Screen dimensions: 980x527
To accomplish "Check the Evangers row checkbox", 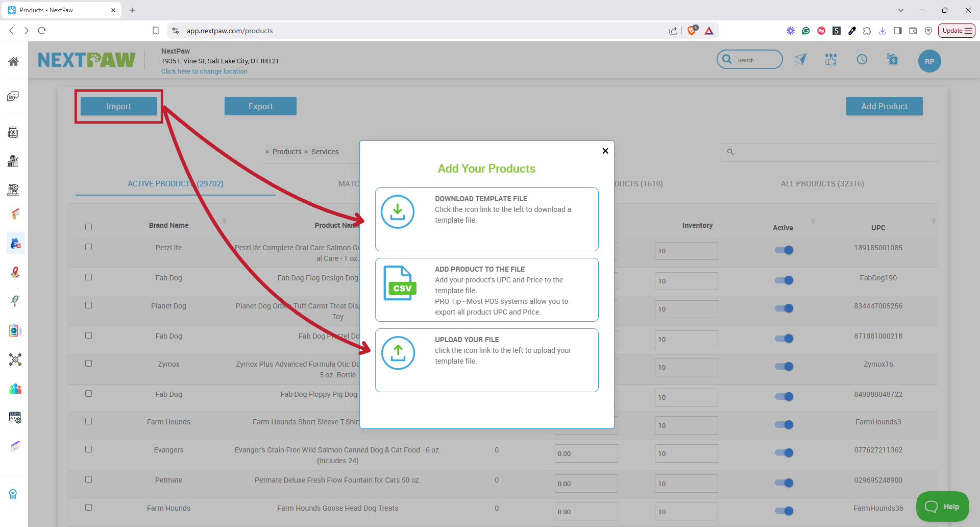I will coord(88,449).
